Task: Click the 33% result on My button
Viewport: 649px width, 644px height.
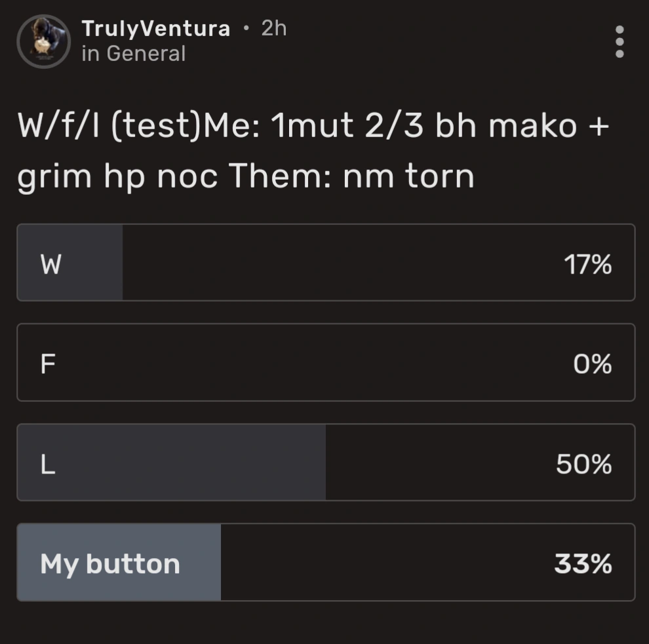Action: click(x=583, y=564)
